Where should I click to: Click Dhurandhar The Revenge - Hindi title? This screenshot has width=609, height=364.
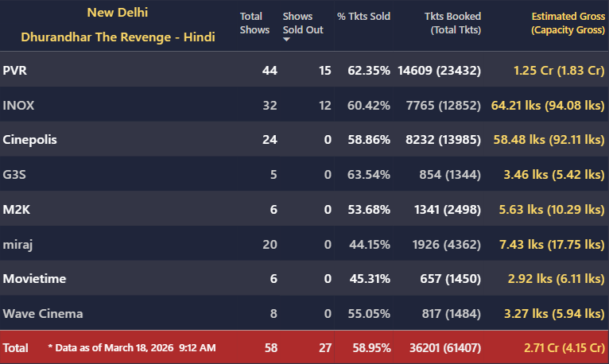pos(118,37)
